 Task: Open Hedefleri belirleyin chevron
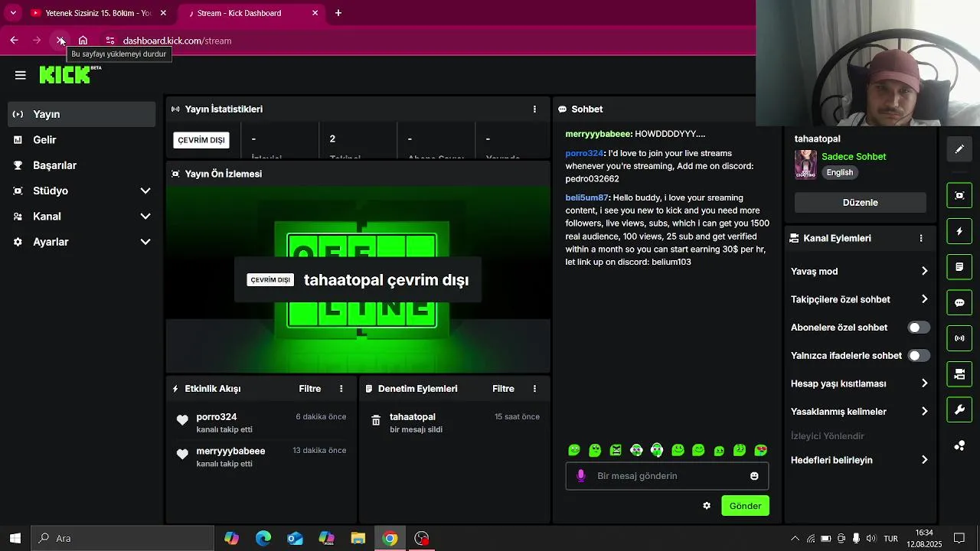[924, 460]
